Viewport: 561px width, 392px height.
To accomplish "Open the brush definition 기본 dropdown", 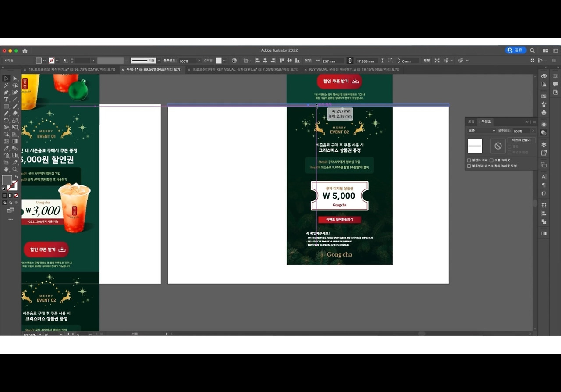I will click(x=159, y=61).
